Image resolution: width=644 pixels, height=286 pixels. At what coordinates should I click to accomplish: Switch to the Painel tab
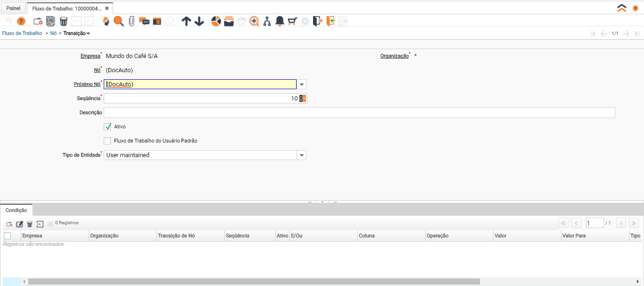(13, 8)
